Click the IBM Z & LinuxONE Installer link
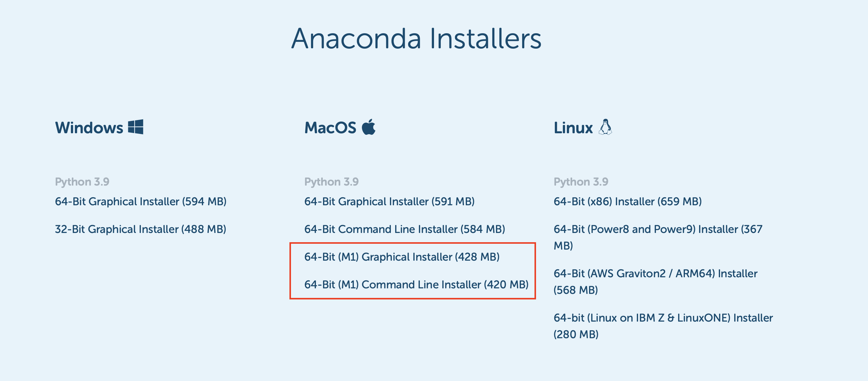Screen dimensions: 868x381 pyautogui.click(x=663, y=318)
